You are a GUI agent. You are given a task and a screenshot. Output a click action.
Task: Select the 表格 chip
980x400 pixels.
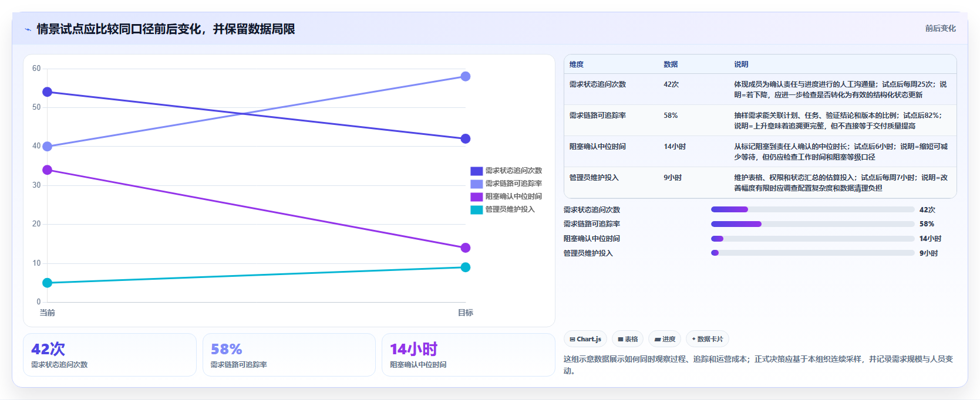(x=628, y=339)
